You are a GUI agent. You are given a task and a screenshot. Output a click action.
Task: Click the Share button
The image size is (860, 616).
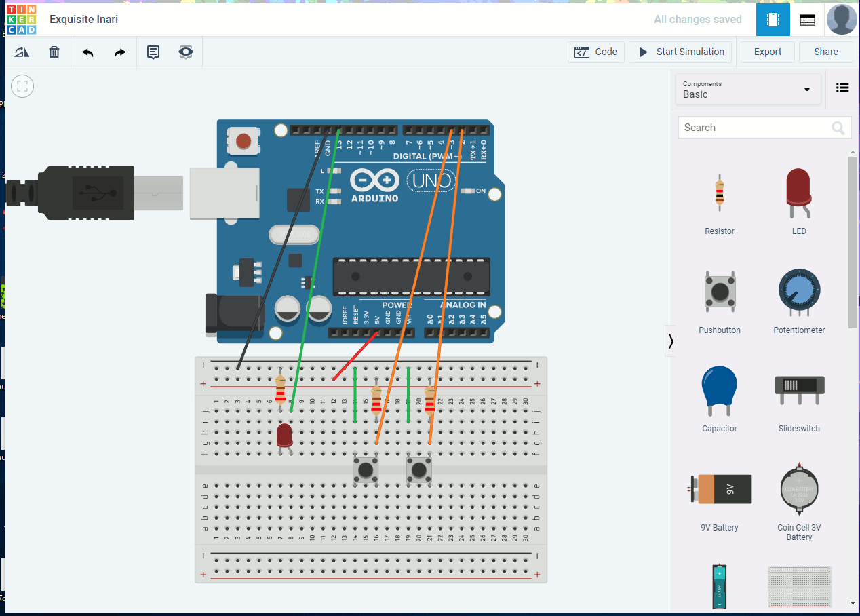pyautogui.click(x=825, y=52)
